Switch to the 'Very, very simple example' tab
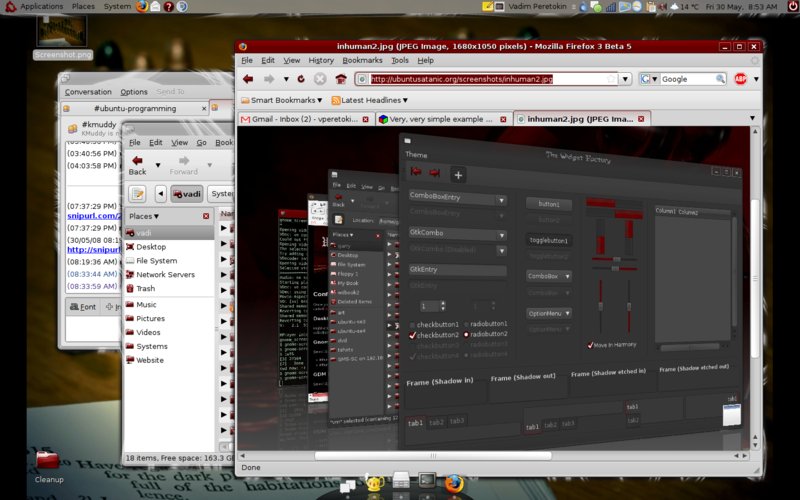Viewport: 800px width, 500px height. pyautogui.click(x=441, y=119)
